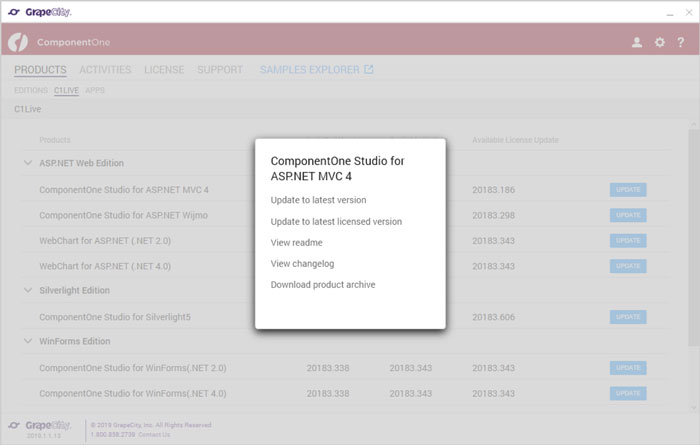Select View changelog in popup

(x=302, y=263)
